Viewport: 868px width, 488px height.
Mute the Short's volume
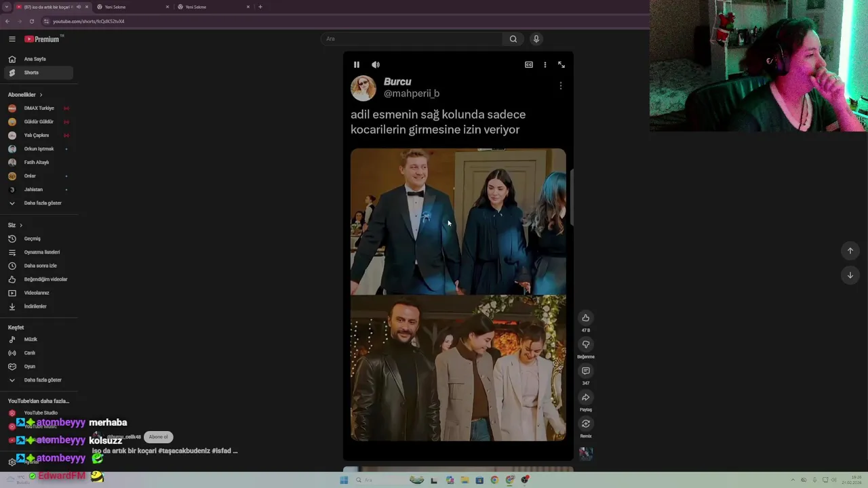pos(376,64)
